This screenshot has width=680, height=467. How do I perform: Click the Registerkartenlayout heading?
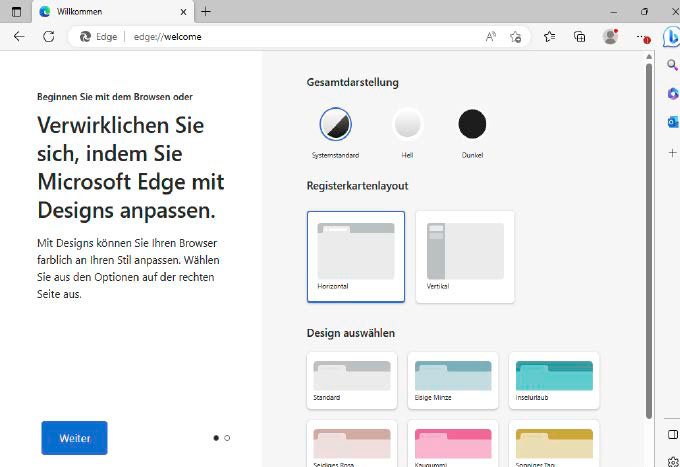357,186
